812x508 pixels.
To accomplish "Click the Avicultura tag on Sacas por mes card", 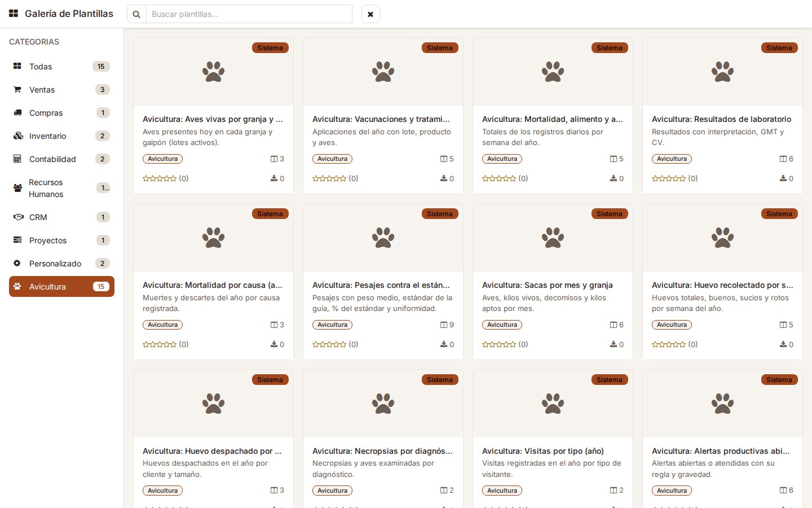I will tap(502, 325).
